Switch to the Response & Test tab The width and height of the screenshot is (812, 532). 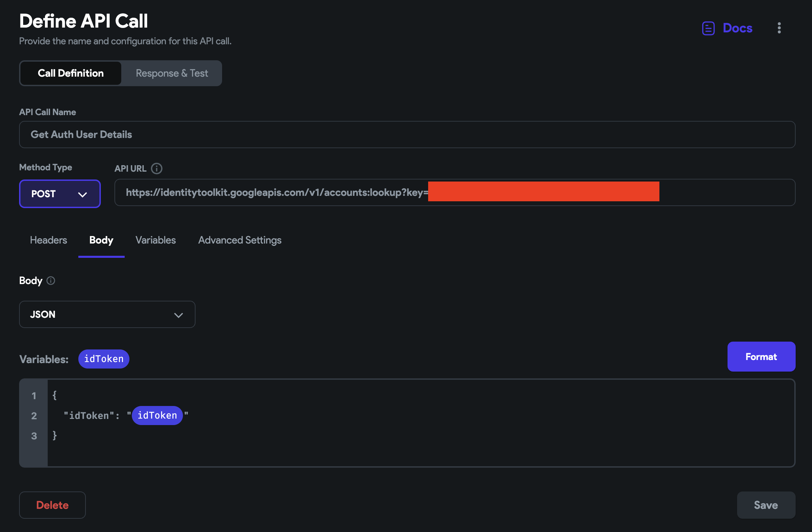point(172,73)
